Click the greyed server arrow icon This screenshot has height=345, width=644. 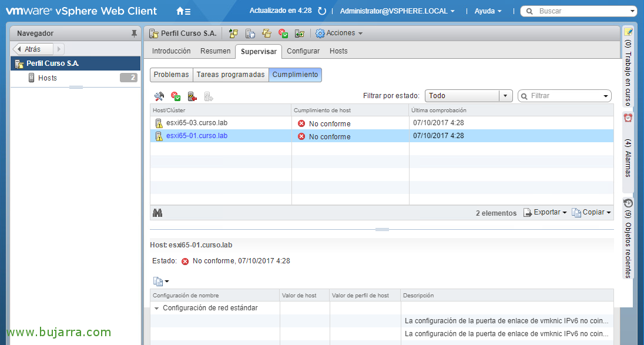point(209,96)
